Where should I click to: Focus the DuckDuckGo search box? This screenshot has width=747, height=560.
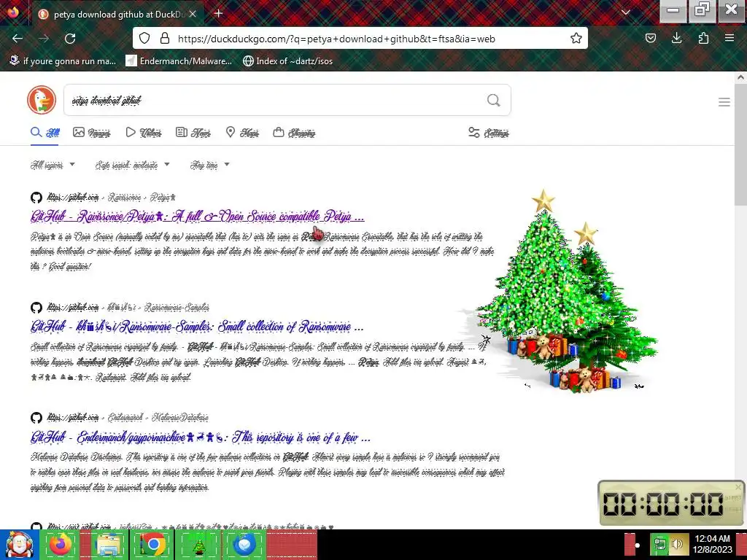(x=287, y=100)
